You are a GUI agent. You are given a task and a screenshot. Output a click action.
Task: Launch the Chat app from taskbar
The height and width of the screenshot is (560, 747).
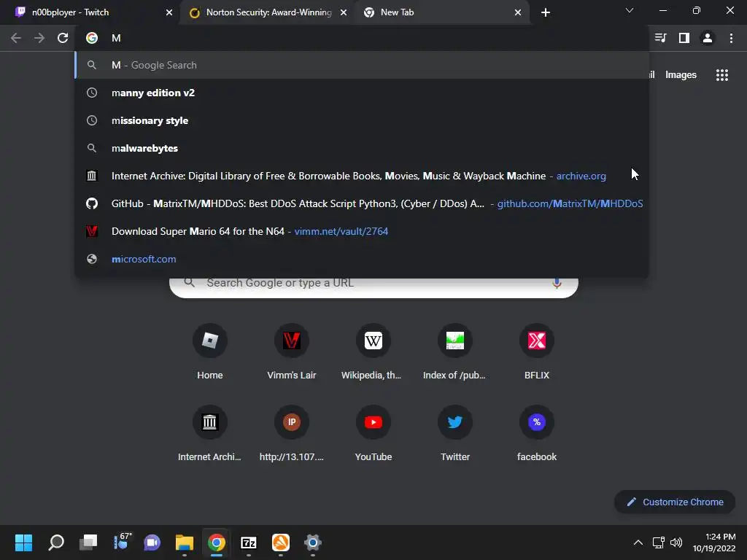pyautogui.click(x=152, y=542)
